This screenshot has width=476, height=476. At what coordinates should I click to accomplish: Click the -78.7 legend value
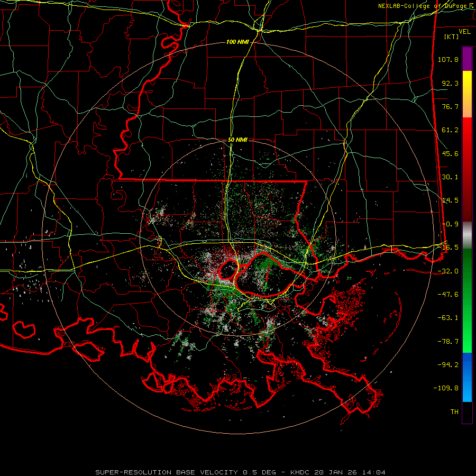(x=448, y=342)
